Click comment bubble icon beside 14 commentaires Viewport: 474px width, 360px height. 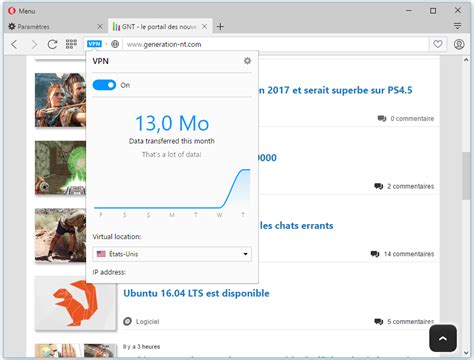click(375, 254)
